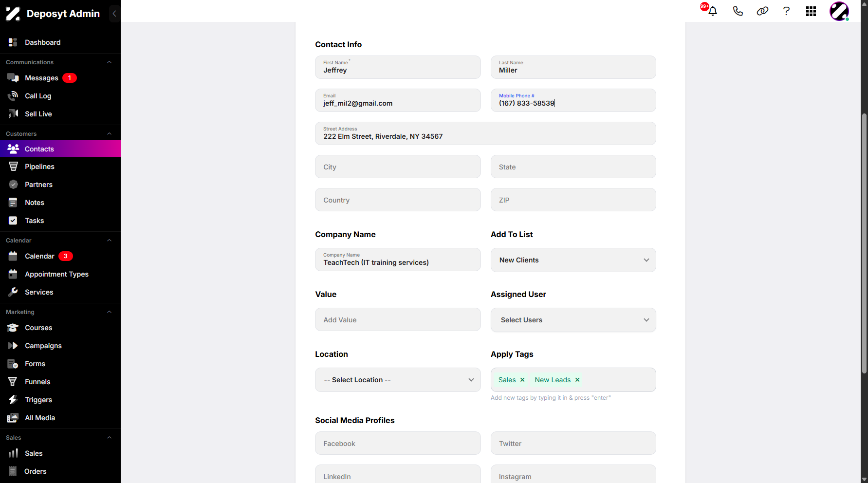This screenshot has height=483, width=868.
Task: Click the Email input field
Action: pyautogui.click(x=398, y=100)
